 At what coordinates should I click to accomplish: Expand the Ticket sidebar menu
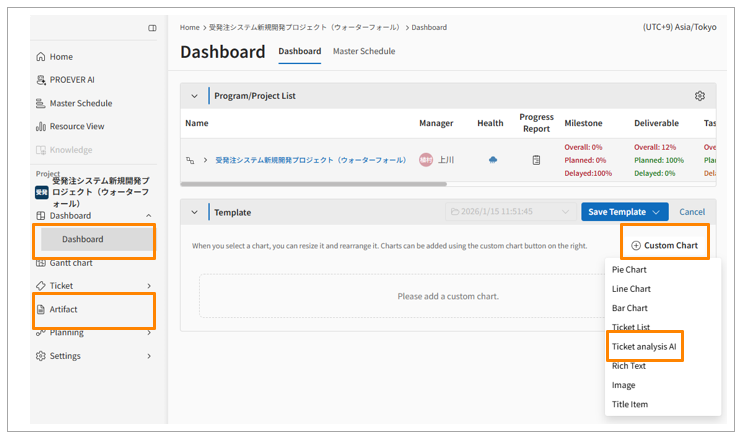(x=149, y=286)
